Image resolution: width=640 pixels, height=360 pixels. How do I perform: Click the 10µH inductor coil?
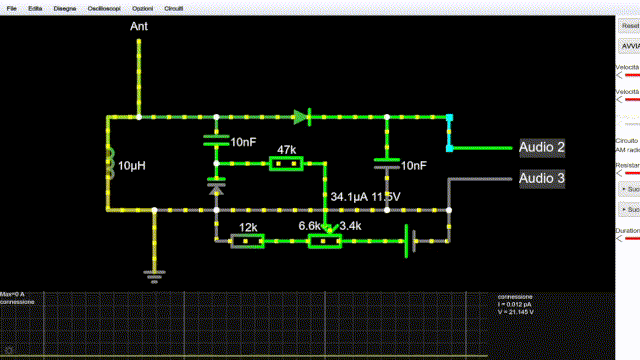[110, 164]
